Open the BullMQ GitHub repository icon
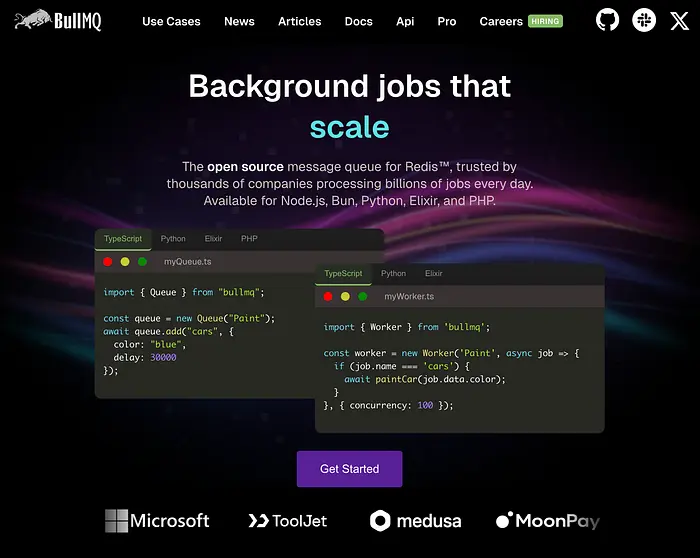700x558 pixels. tap(607, 20)
